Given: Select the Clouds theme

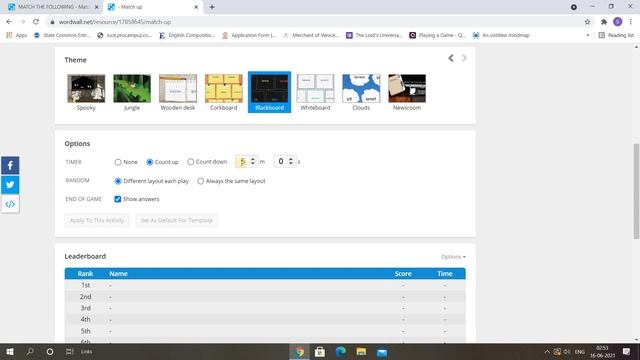Looking at the screenshot, I should pyautogui.click(x=361, y=92).
